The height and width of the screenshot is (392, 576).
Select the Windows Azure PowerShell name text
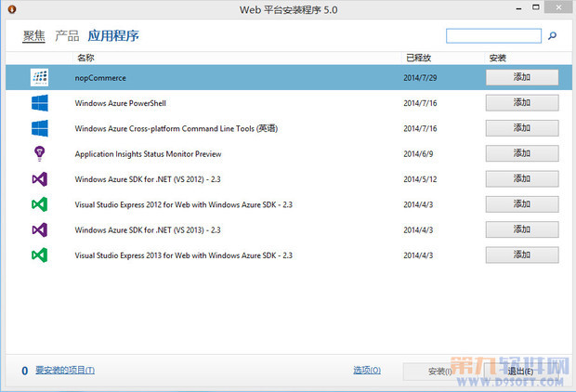click(x=121, y=103)
